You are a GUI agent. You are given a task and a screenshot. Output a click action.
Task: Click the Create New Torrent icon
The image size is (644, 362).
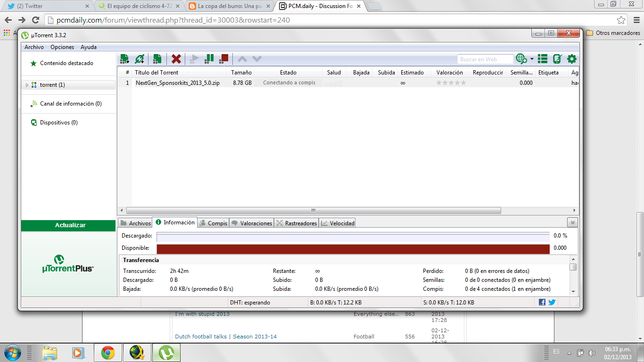157,59
